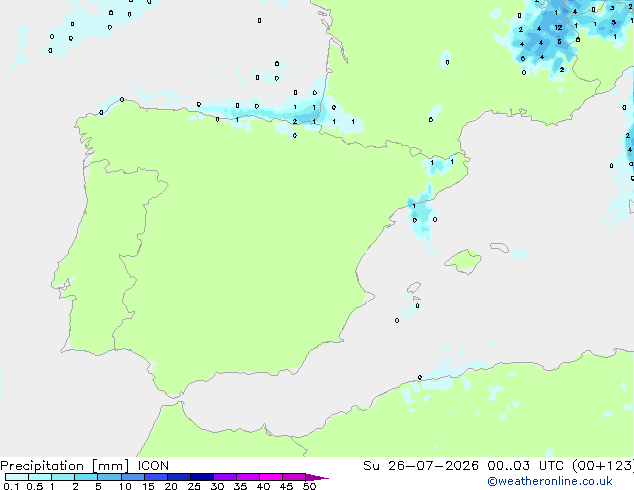Click the '50' legend scale label
Image resolution: width=634 pixels, height=490 pixels.
pyautogui.click(x=309, y=486)
